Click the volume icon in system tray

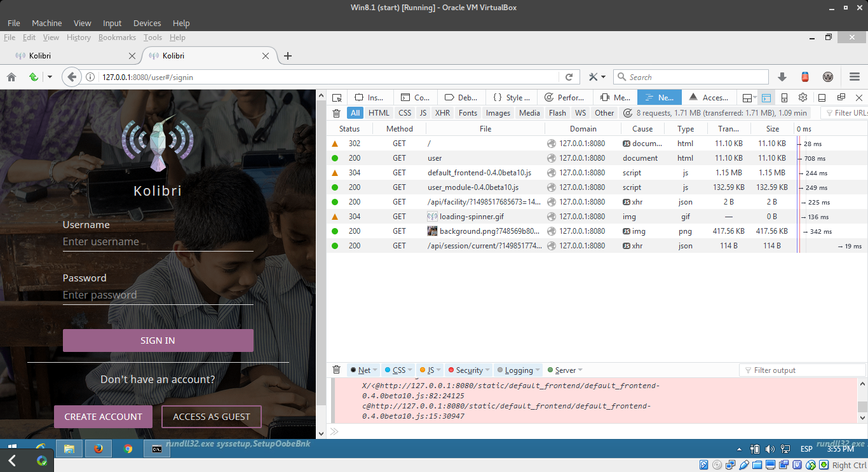(770, 449)
